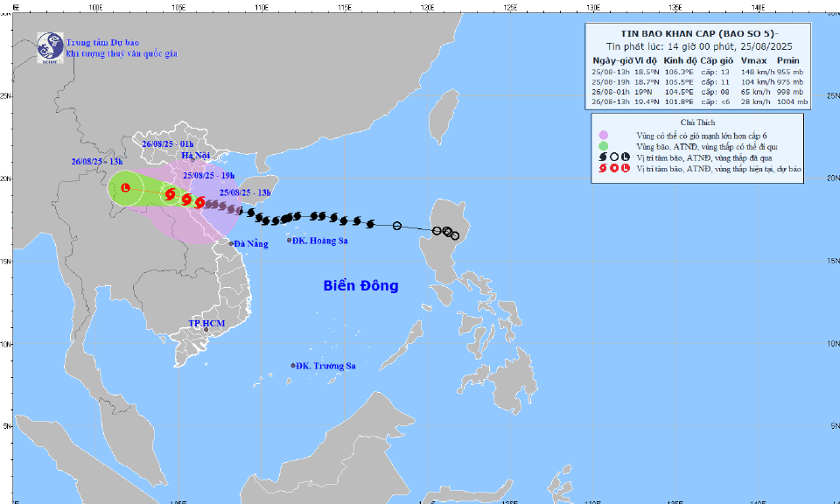Click the black L icon in the legend

pyautogui.click(x=625, y=157)
